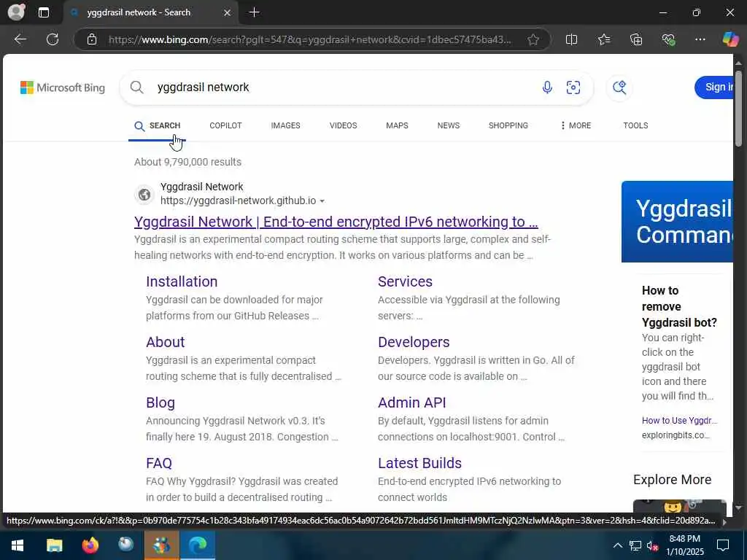Click the Sign in button
The image size is (747, 560).
[713, 87]
